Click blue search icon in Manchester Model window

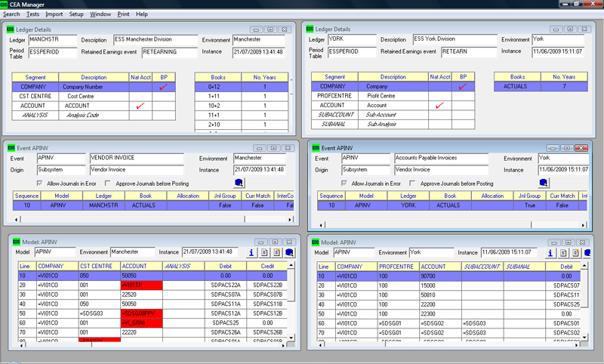[x=290, y=253]
